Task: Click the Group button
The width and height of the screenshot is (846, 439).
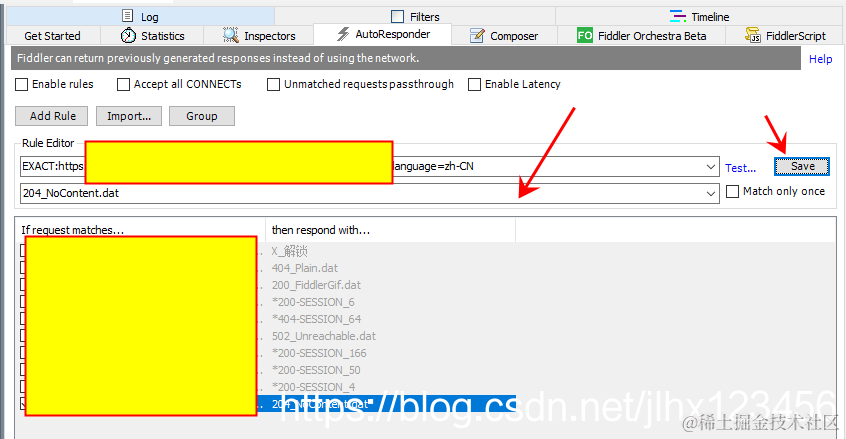Action: [x=202, y=116]
